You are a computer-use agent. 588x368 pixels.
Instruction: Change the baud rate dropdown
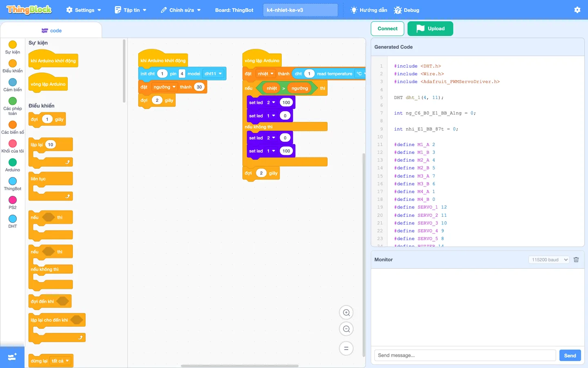(549, 260)
